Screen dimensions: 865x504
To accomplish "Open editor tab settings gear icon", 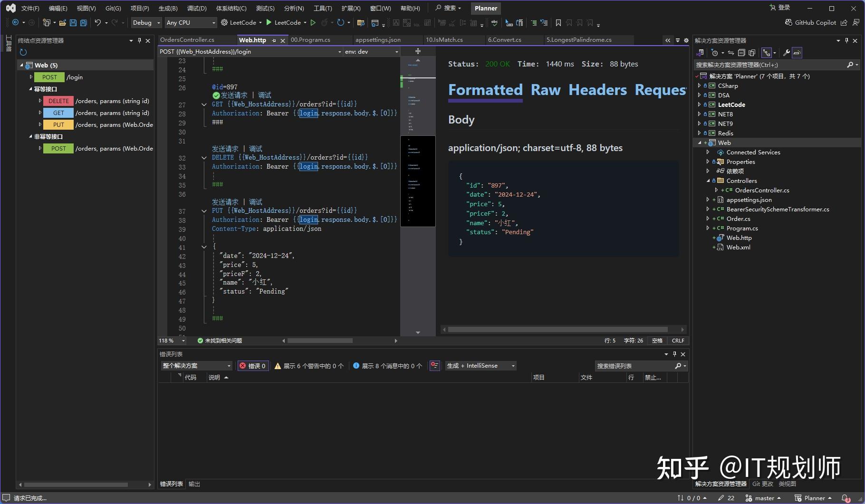I will pos(686,40).
